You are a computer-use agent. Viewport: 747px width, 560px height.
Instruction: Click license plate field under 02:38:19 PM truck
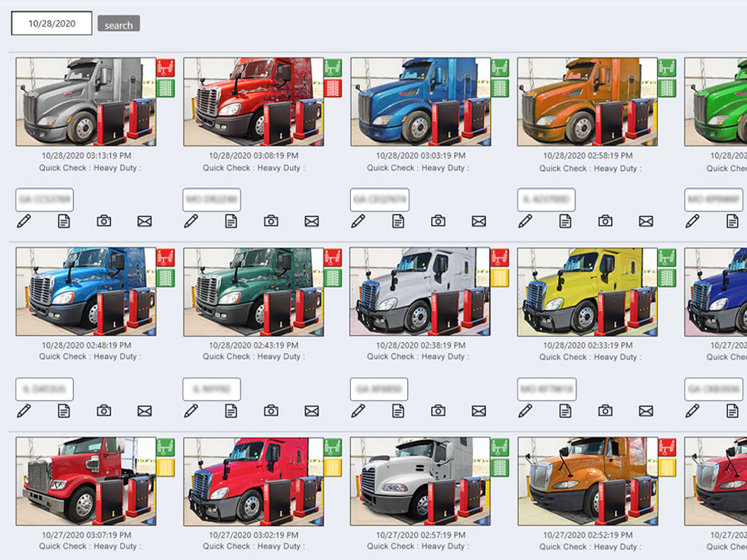pos(379,389)
